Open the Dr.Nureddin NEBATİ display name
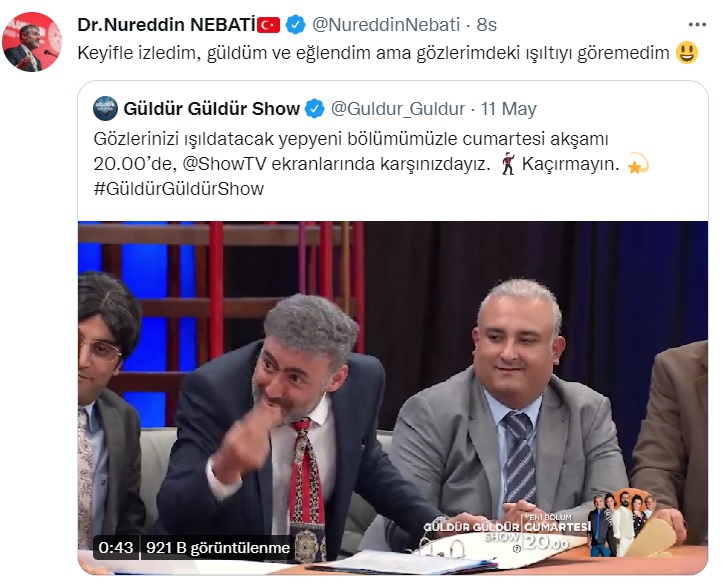Viewport: 721px width, 587px height. (166, 25)
